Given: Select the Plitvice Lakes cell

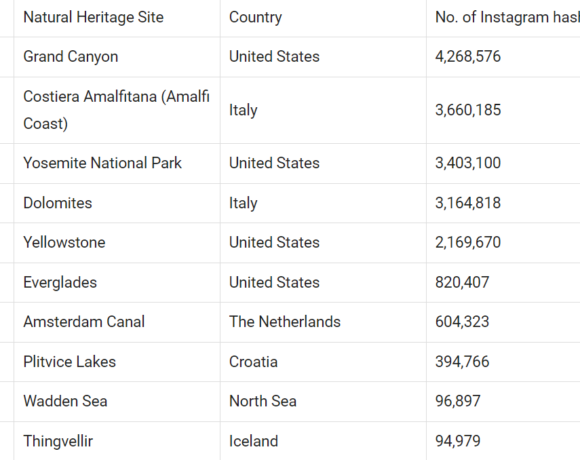Looking at the screenshot, I should tap(117, 362).
